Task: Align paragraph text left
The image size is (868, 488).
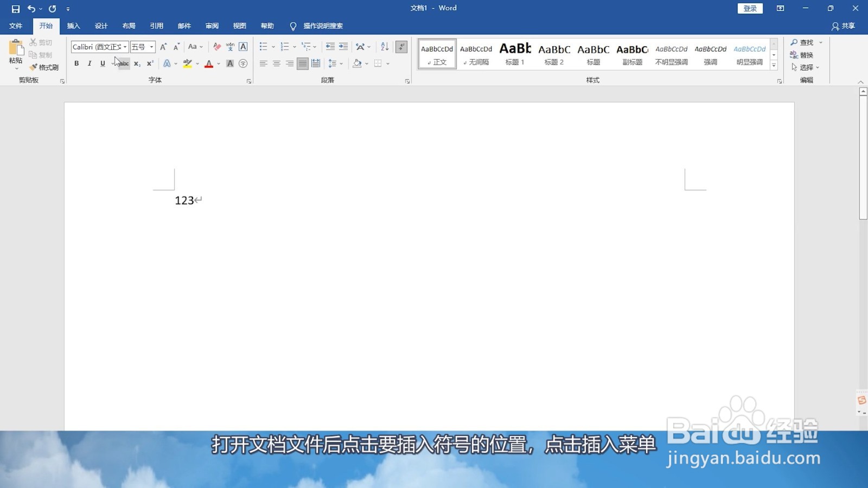Action: tap(263, 63)
